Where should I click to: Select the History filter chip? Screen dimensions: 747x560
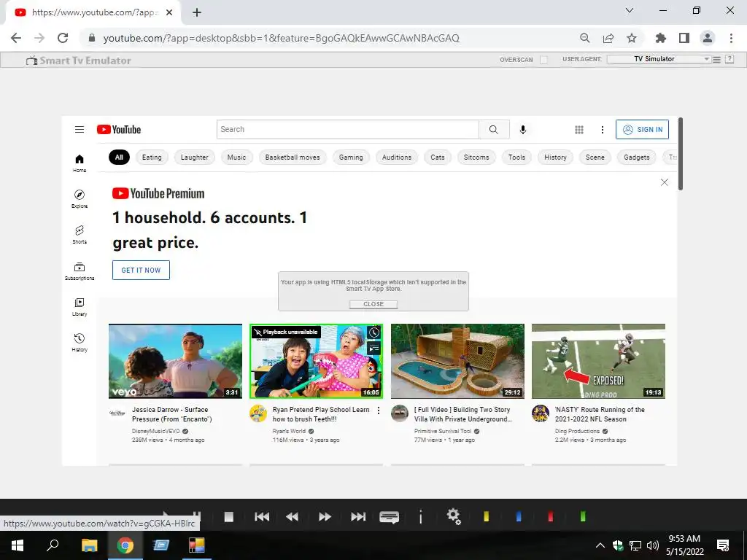(x=555, y=157)
